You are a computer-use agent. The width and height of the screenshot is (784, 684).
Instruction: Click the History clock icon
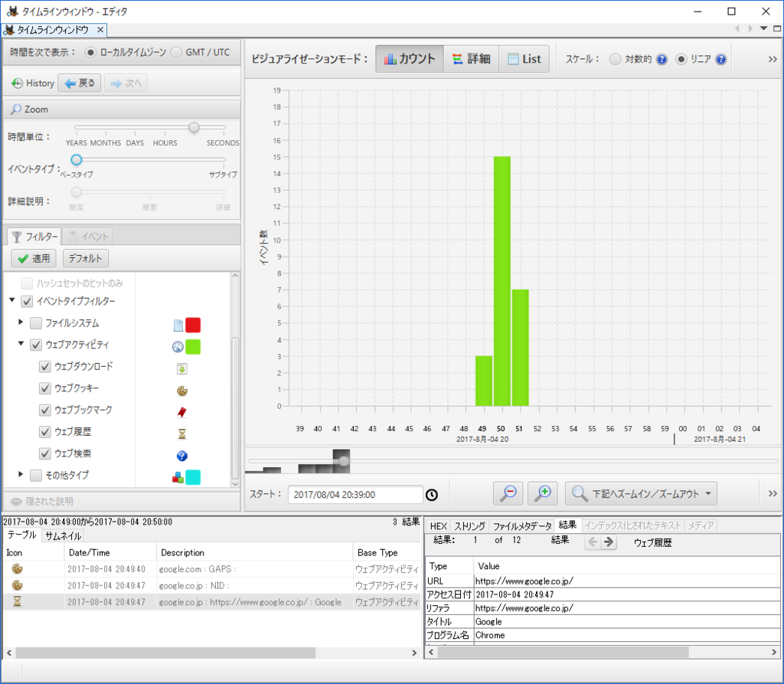coord(17,83)
